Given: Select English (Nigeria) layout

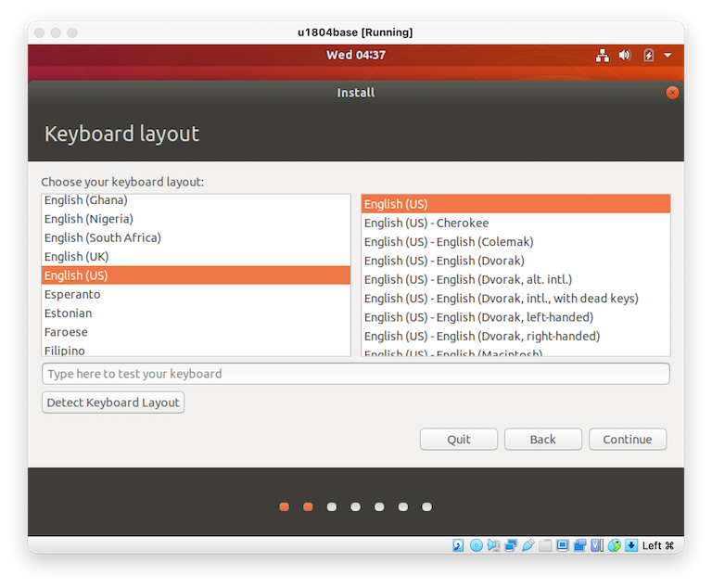Looking at the screenshot, I should click(x=196, y=219).
